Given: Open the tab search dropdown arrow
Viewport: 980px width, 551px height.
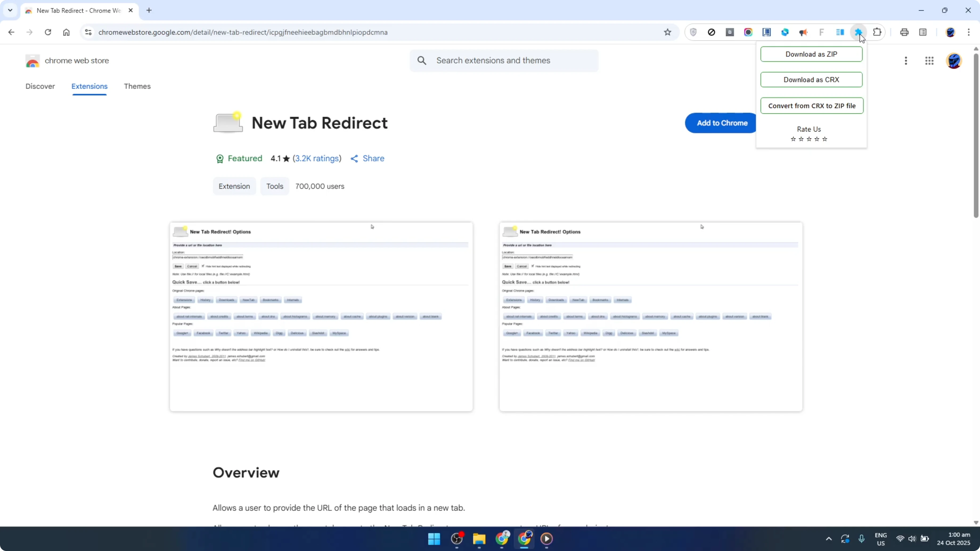Looking at the screenshot, I should (10, 10).
